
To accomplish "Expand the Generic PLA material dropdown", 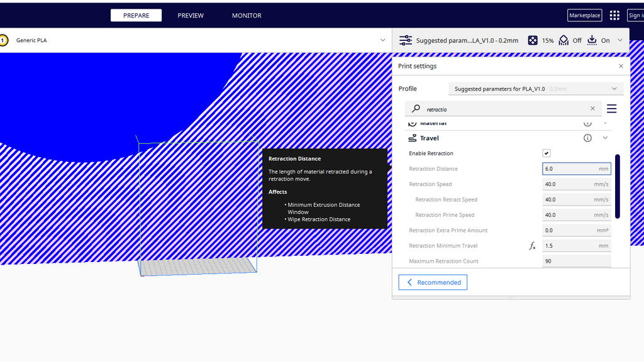I will pyautogui.click(x=382, y=40).
